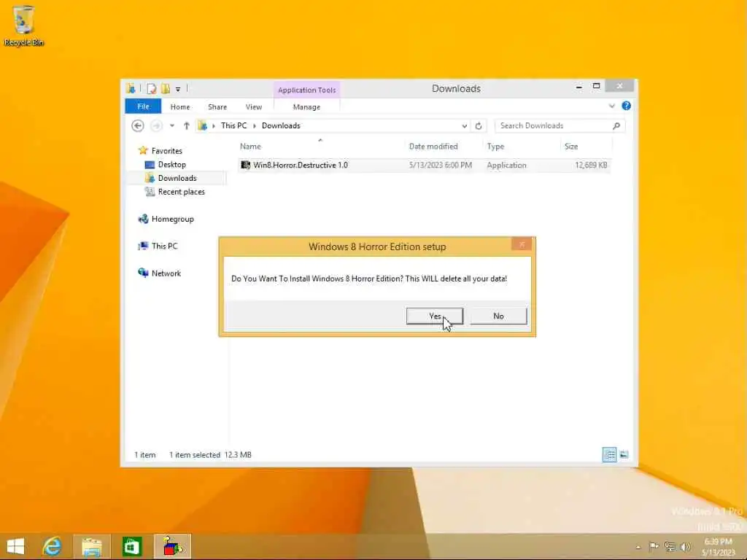
Task: Expand the address bar history dropdown
Action: (x=464, y=126)
